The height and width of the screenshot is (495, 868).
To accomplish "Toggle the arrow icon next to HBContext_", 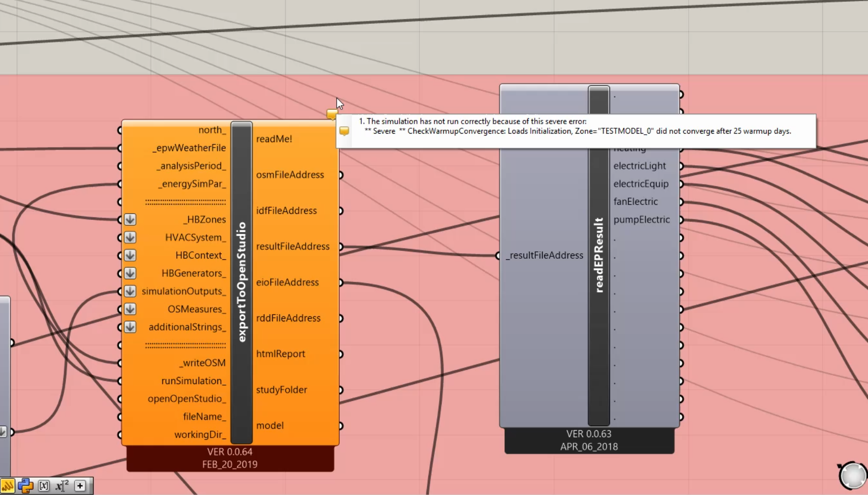I will pos(130,255).
